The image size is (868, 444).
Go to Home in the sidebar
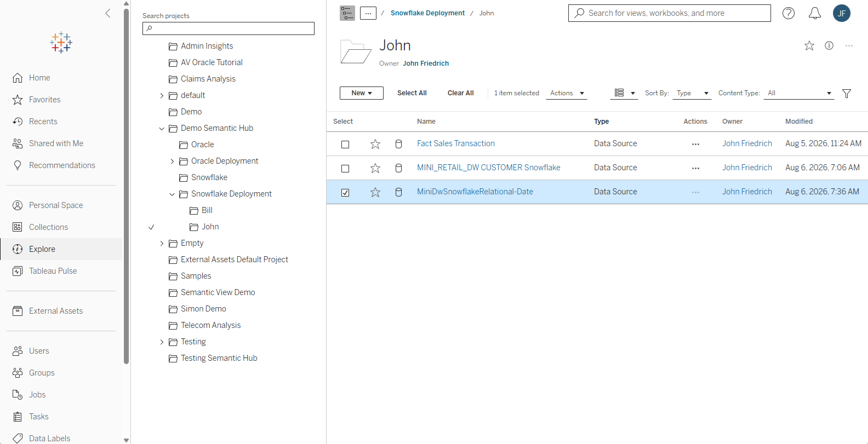point(39,78)
